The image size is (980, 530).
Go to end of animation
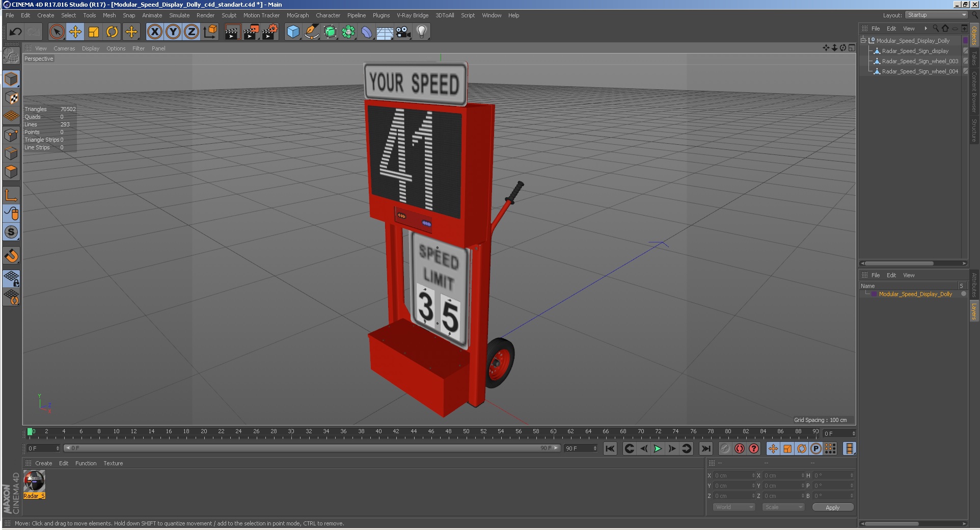pos(705,448)
